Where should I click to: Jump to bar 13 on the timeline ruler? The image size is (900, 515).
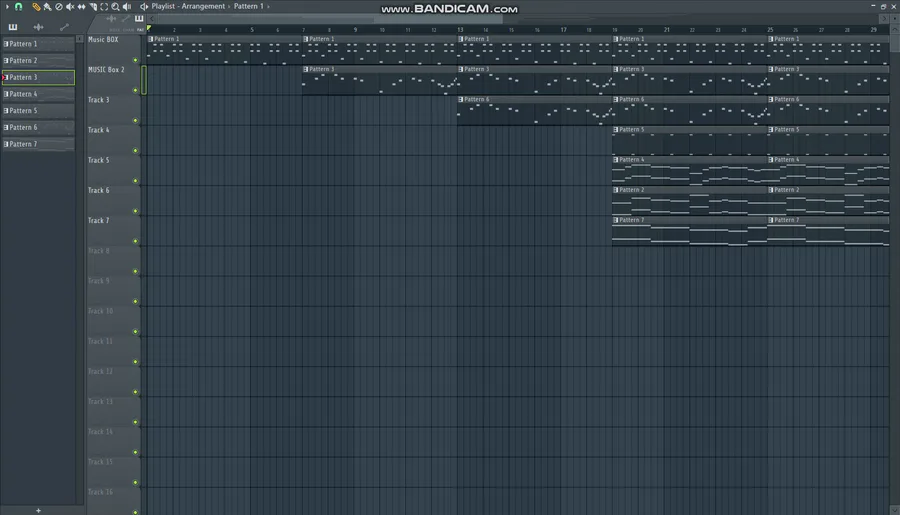[460, 29]
